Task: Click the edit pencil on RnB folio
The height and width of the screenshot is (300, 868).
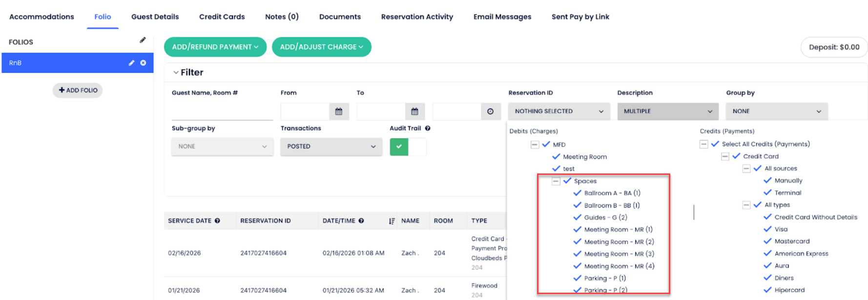Action: click(x=131, y=63)
